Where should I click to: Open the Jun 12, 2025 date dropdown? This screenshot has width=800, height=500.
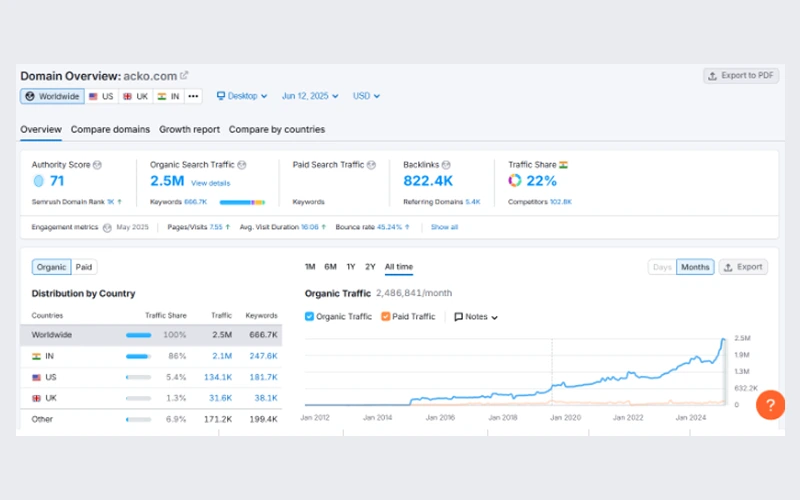[311, 96]
